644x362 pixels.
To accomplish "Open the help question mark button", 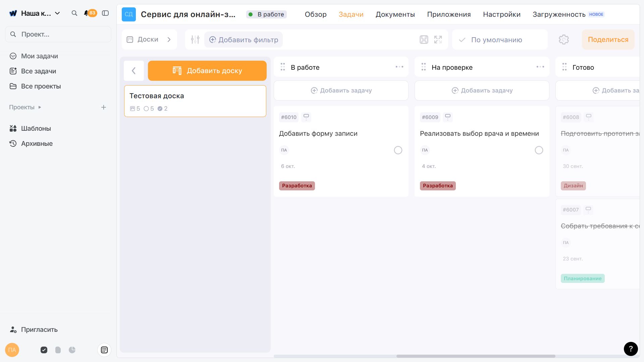I will [631, 349].
